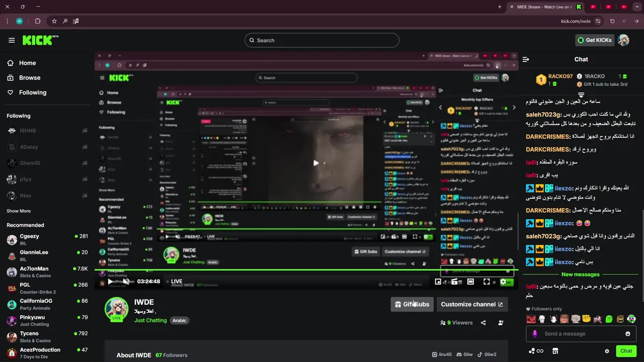Open the shop icon below chat input
This screenshot has height=362, width=644.
[x=555, y=351]
